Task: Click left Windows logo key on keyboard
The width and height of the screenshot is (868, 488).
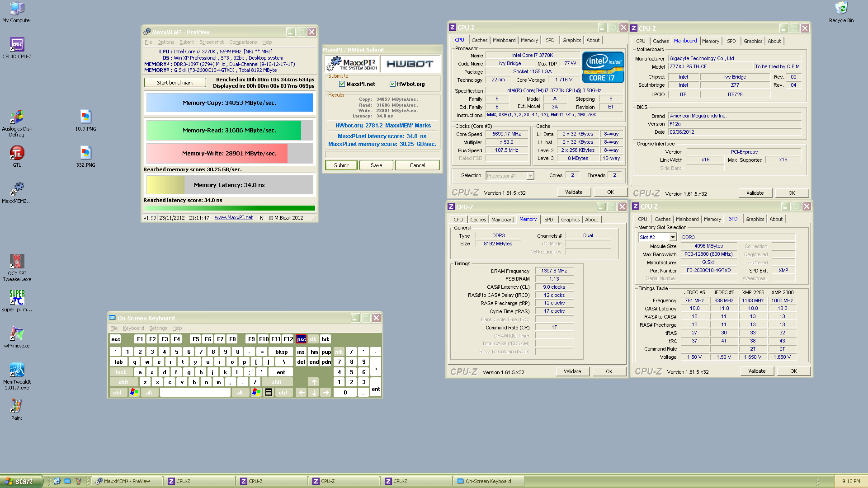Action: coord(134,393)
